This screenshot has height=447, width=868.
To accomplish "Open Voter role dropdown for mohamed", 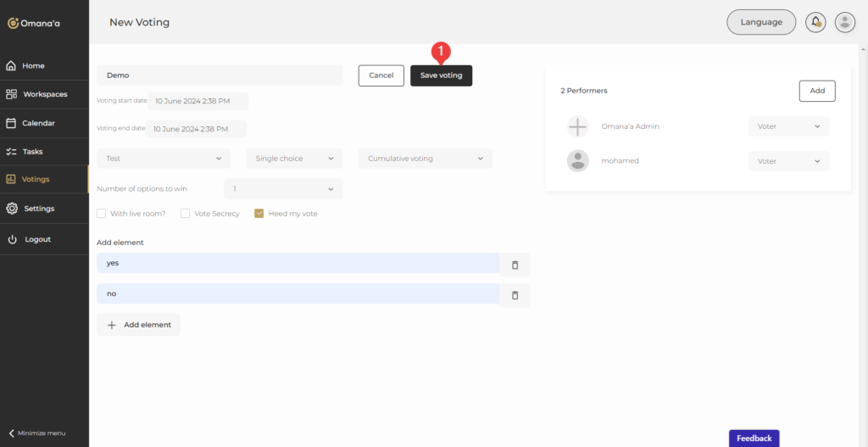I will pyautogui.click(x=788, y=161).
